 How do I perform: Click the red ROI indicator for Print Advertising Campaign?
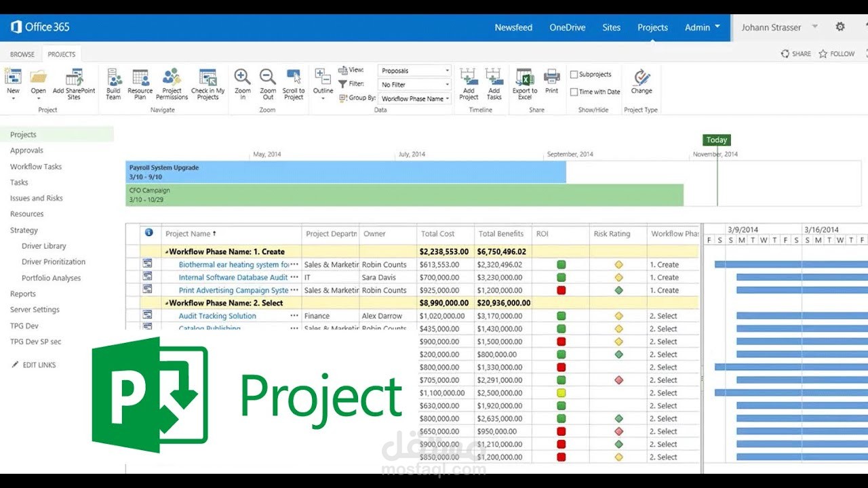click(x=561, y=290)
